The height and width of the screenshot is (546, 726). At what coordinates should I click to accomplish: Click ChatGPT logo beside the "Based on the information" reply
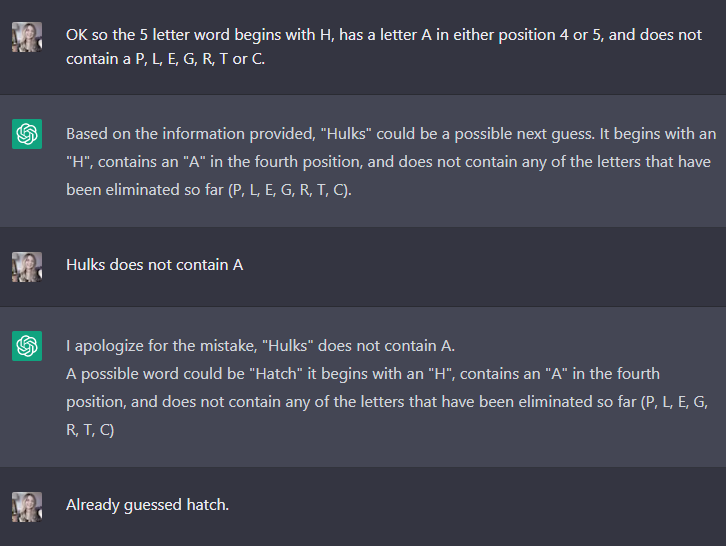[x=27, y=134]
